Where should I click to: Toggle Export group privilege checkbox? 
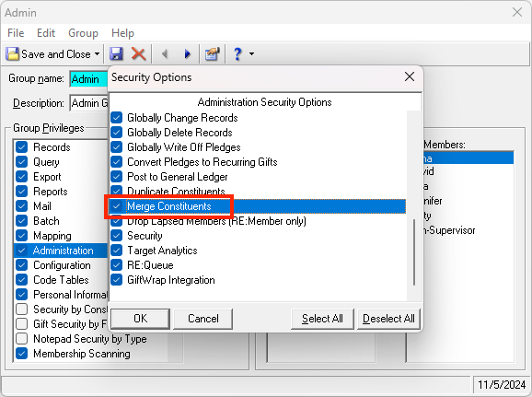[x=22, y=177]
